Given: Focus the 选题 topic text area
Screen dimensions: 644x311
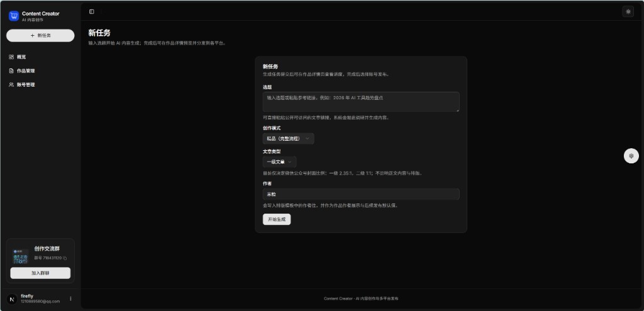Looking at the screenshot, I should [x=361, y=102].
